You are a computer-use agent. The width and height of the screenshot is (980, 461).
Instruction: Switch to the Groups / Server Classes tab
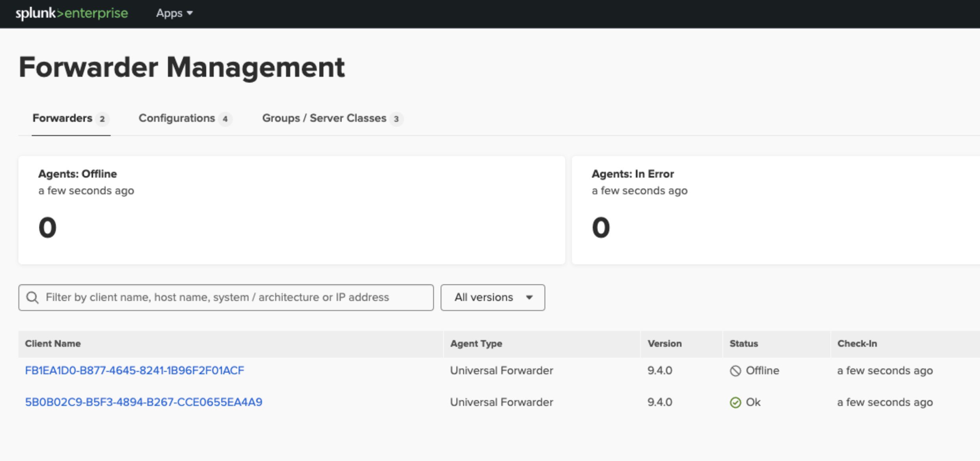[324, 118]
